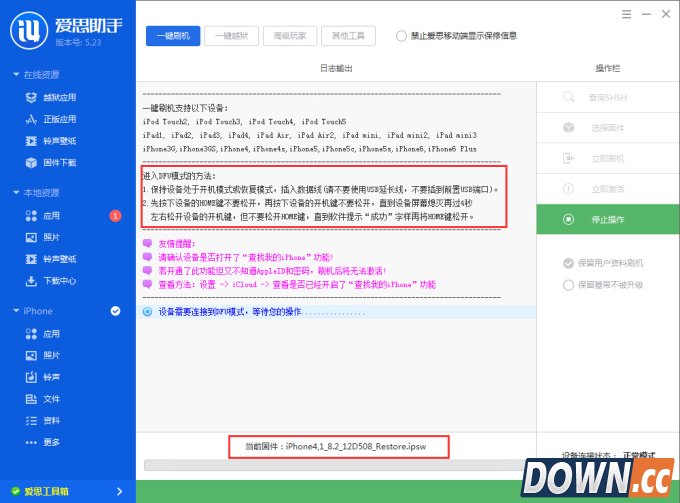This screenshot has width=680, height=503.
Task: Click the 停止操作 stop operation button
Action: (x=607, y=219)
